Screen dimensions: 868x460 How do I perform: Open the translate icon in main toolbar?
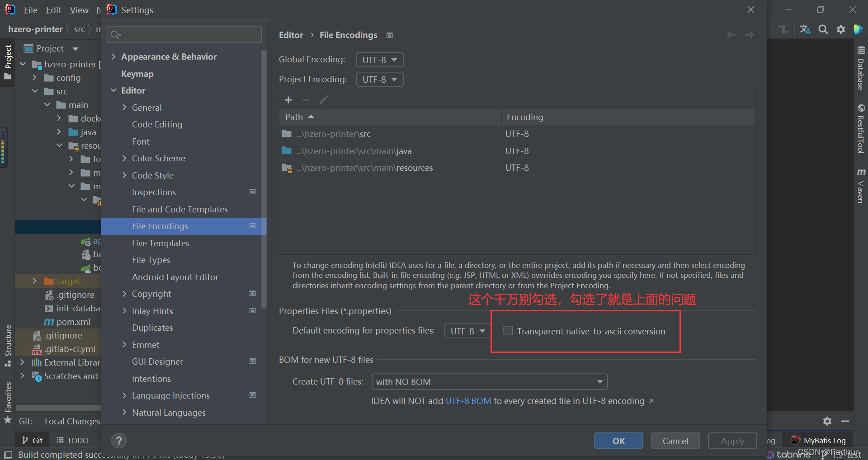point(805,29)
